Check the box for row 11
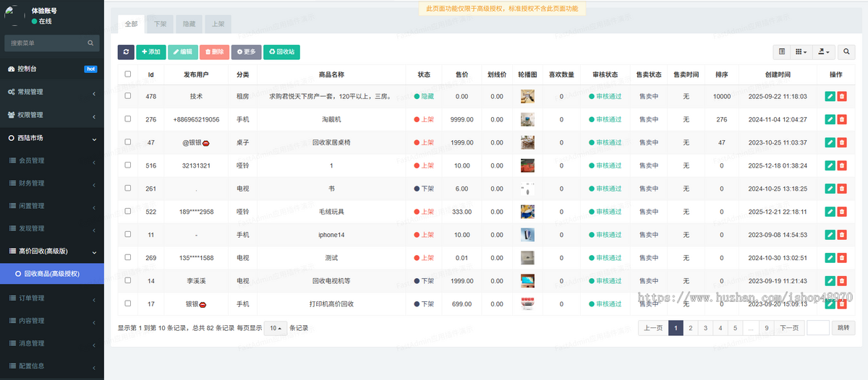 click(128, 234)
